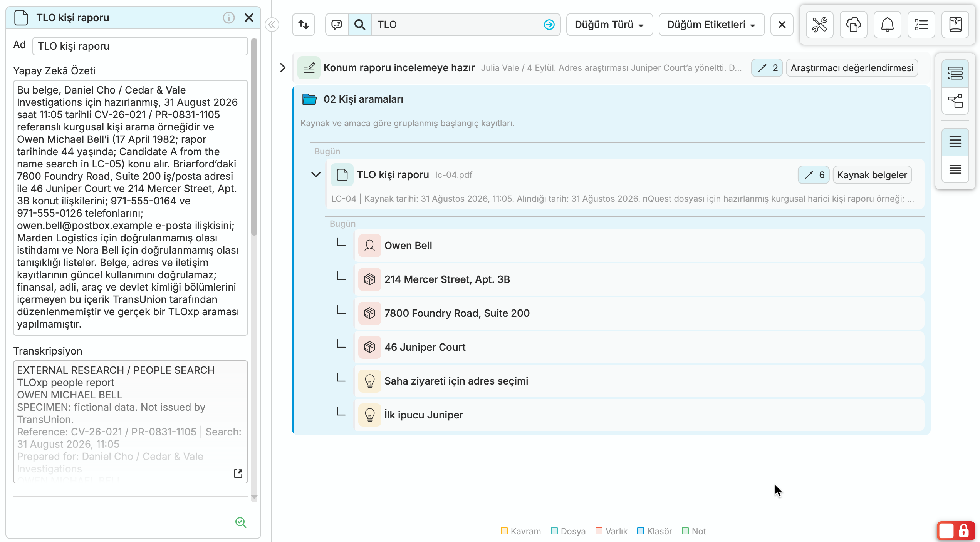Select the 46 Juniper Court row
This screenshot has height=542, width=980.
click(639, 347)
